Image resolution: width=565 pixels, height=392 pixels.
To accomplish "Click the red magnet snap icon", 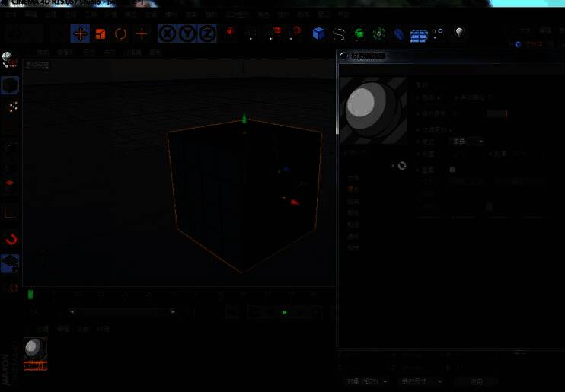I will tap(11, 240).
